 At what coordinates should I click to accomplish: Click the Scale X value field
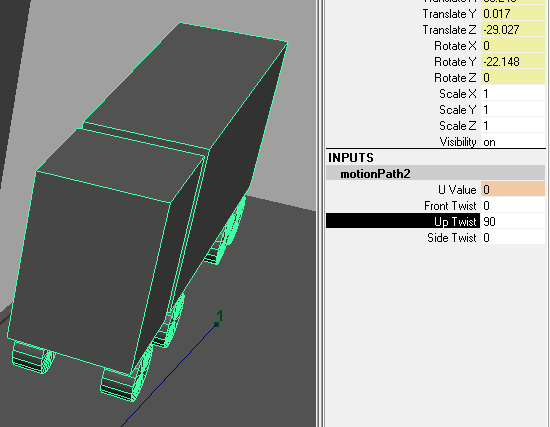(x=513, y=94)
